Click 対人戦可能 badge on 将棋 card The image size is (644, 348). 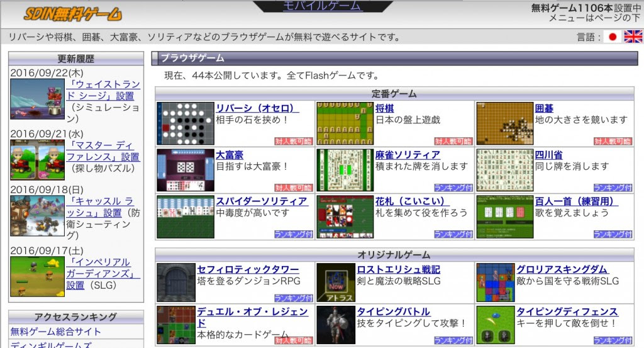(453, 142)
